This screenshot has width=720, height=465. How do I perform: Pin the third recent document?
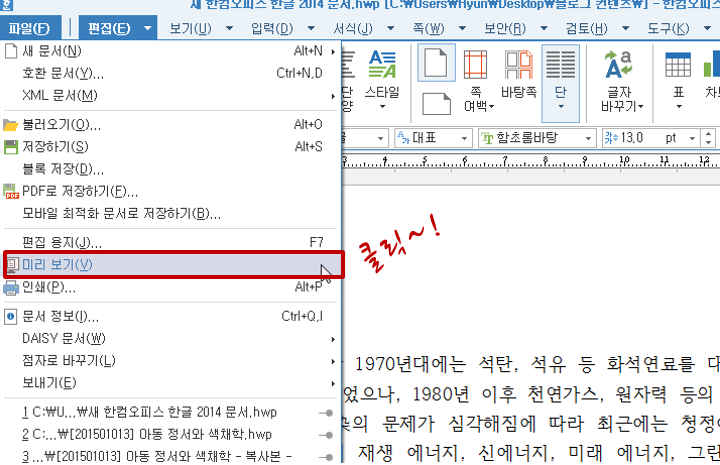click(x=326, y=457)
